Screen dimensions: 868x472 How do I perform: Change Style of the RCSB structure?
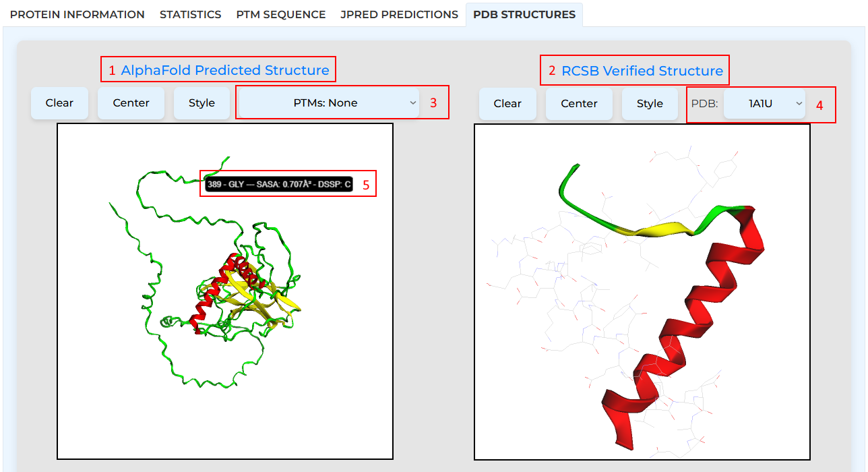(x=650, y=104)
